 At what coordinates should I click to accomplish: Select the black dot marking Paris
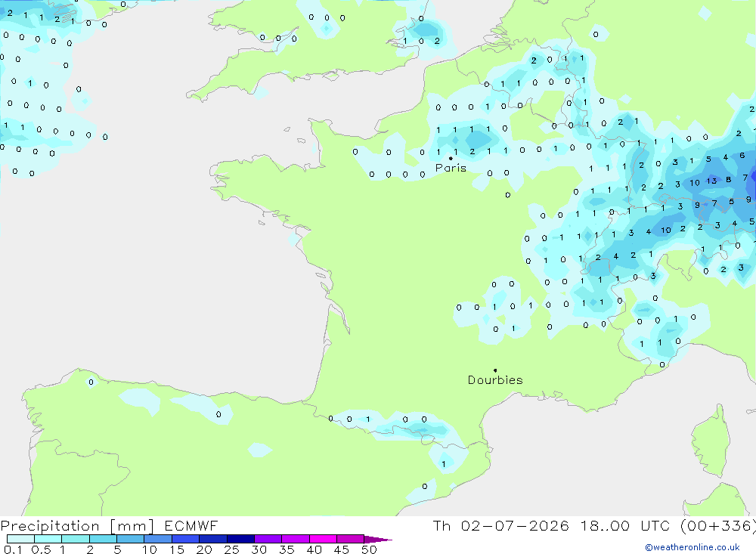tap(451, 158)
